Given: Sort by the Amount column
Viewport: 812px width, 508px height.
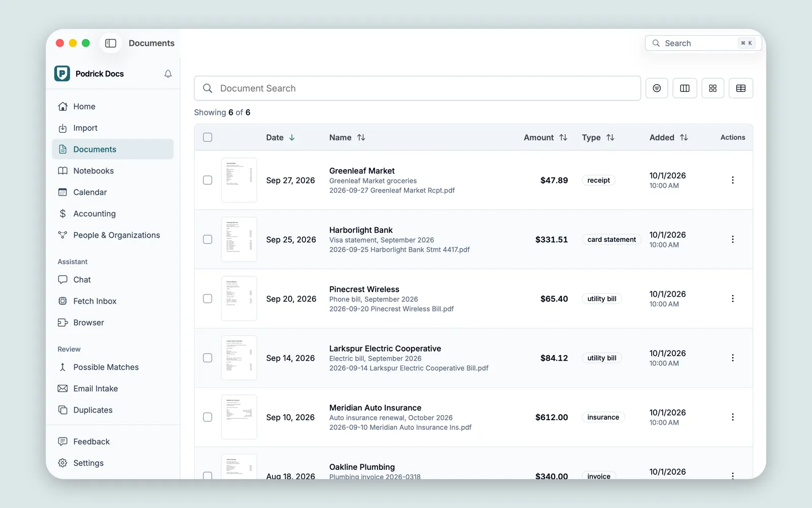Looking at the screenshot, I should pyautogui.click(x=546, y=137).
